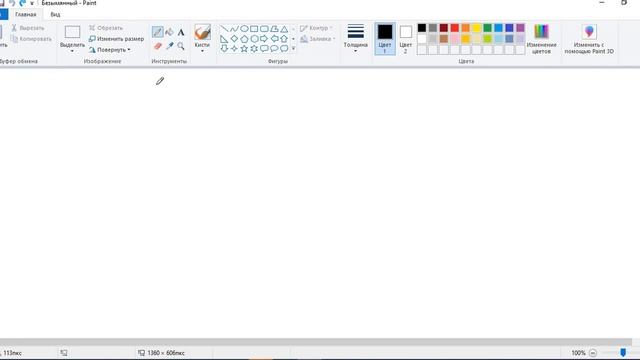Choose the Left arrow shape
This screenshot has width=640, height=360.
click(274, 39)
